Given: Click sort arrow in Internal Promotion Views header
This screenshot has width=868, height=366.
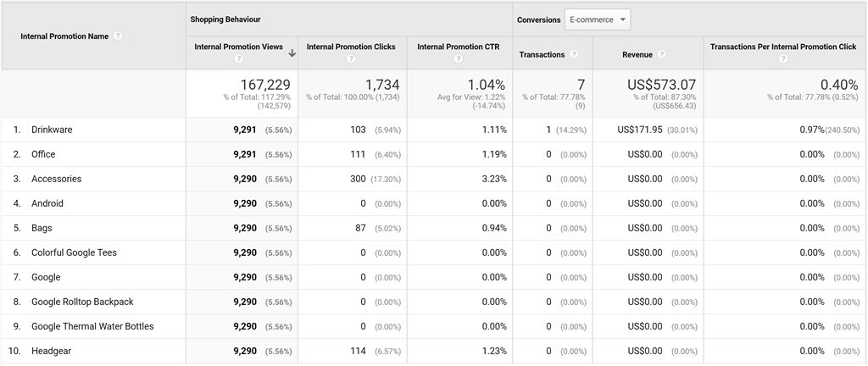Looking at the screenshot, I should [x=292, y=53].
